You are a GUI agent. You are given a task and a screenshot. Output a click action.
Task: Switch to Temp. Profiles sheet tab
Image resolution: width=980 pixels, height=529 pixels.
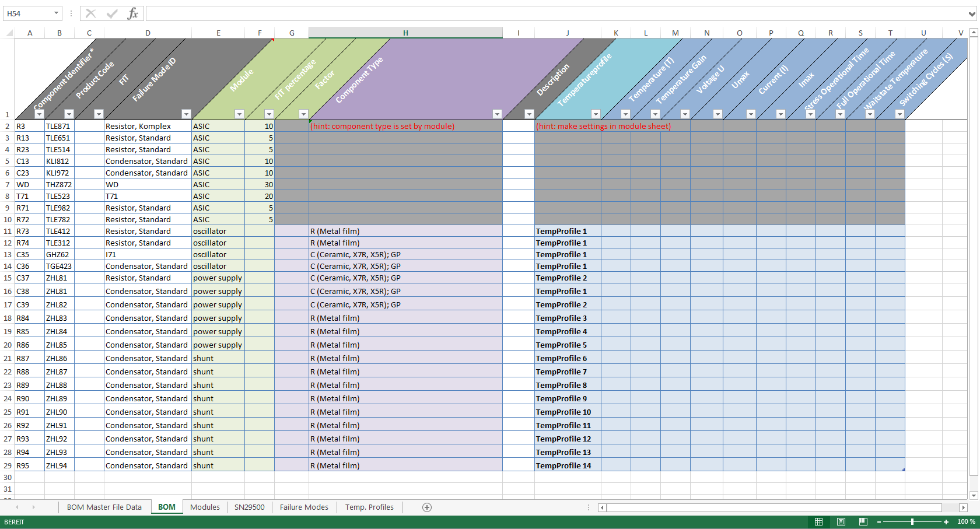tap(369, 507)
